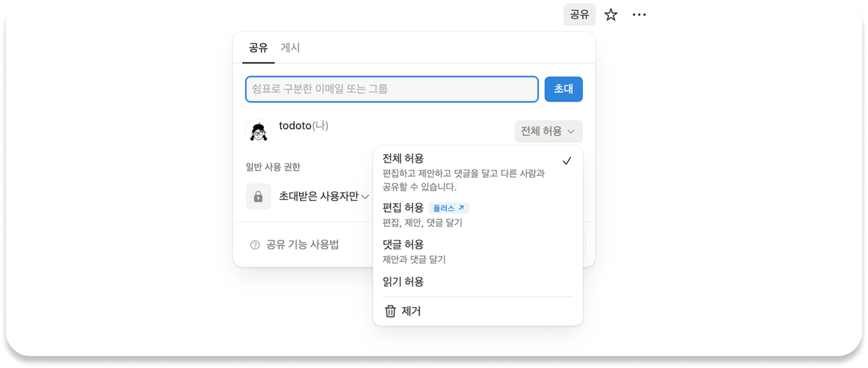Select 전체 허용 option in menu
The width and height of the screenshot is (868, 368).
pyautogui.click(x=478, y=172)
